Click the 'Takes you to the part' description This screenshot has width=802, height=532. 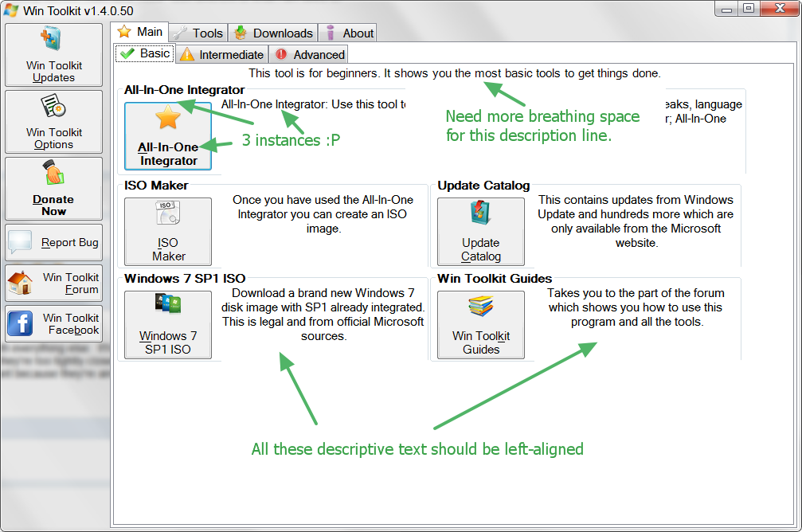[636, 307]
